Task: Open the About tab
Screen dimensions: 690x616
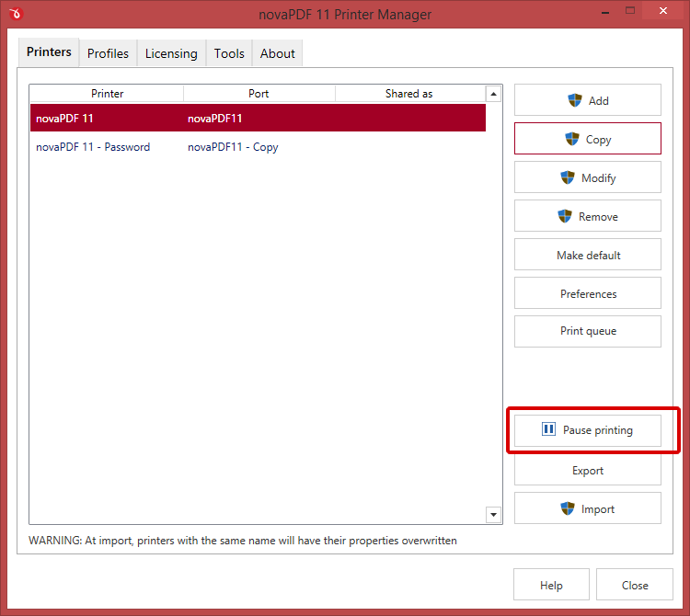Action: (277, 53)
